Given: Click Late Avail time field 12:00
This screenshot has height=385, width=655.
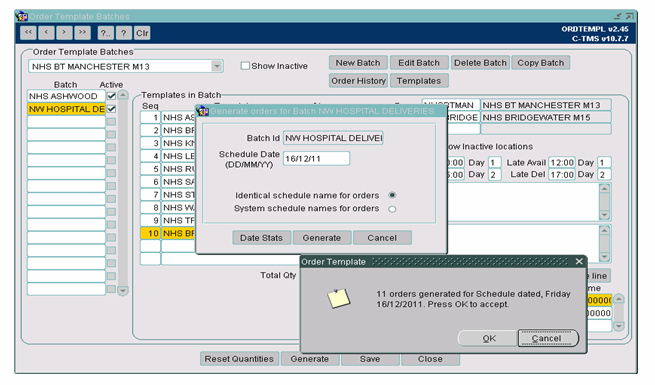Looking at the screenshot, I should click(562, 162).
